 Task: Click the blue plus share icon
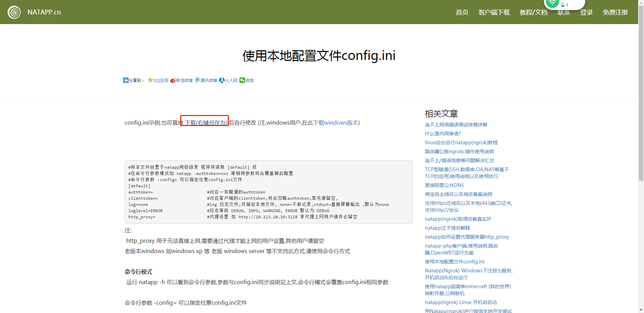click(126, 80)
